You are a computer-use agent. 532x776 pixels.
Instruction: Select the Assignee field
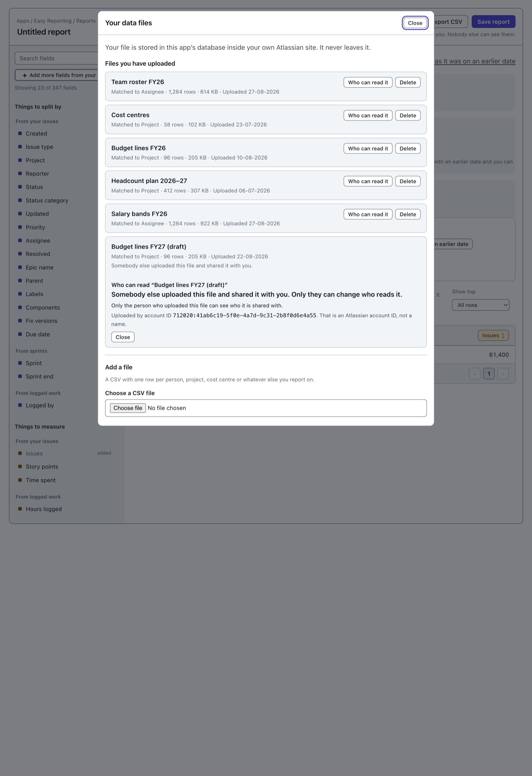38,240
